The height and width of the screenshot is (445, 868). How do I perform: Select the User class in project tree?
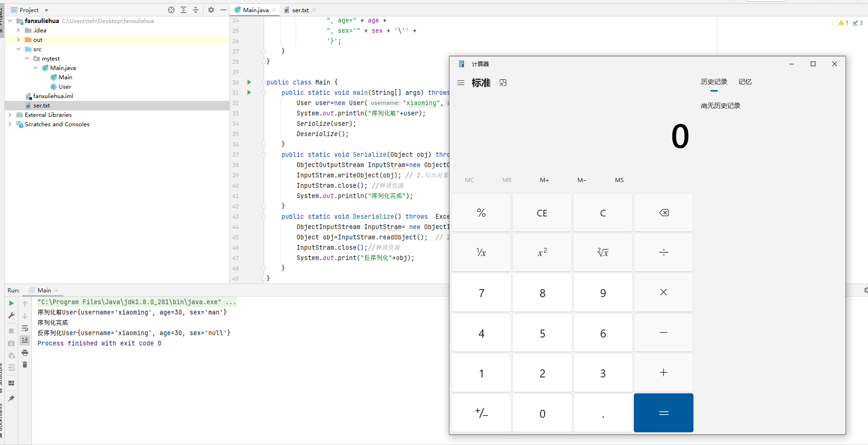click(61, 86)
